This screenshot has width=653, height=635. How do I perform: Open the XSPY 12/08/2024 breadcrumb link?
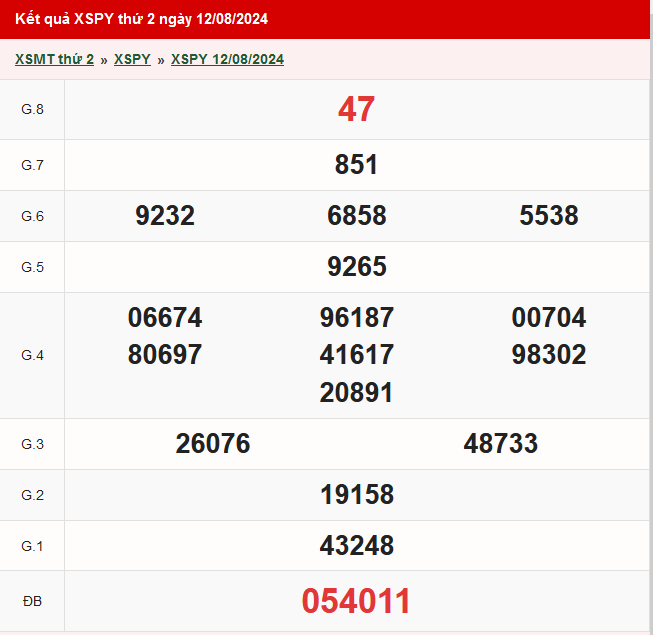click(x=227, y=60)
